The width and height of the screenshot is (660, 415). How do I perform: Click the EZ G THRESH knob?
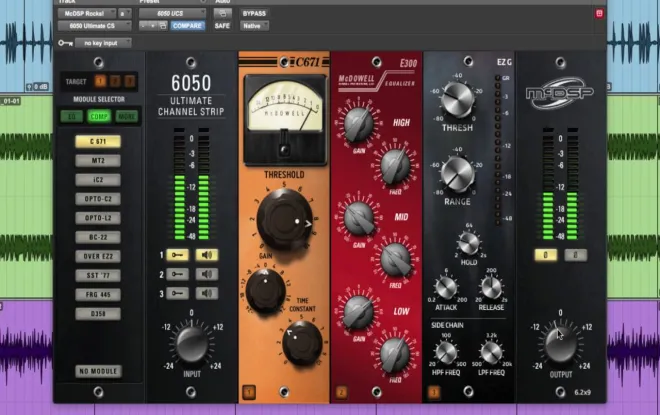tap(457, 100)
